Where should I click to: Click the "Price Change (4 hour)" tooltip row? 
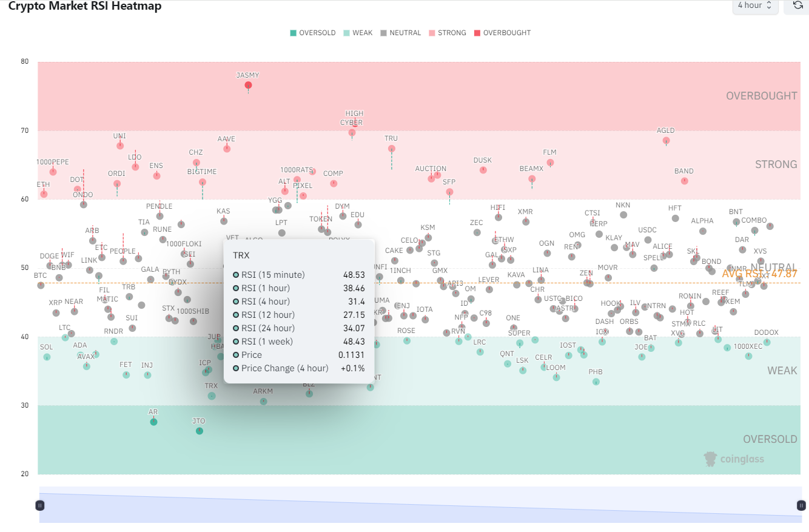(299, 368)
